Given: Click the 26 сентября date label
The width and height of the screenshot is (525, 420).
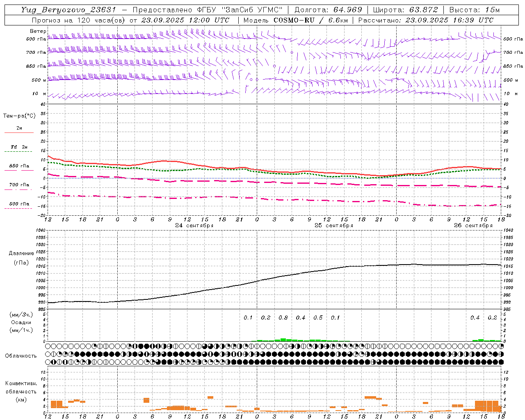Looking at the screenshot, I should (473, 226).
